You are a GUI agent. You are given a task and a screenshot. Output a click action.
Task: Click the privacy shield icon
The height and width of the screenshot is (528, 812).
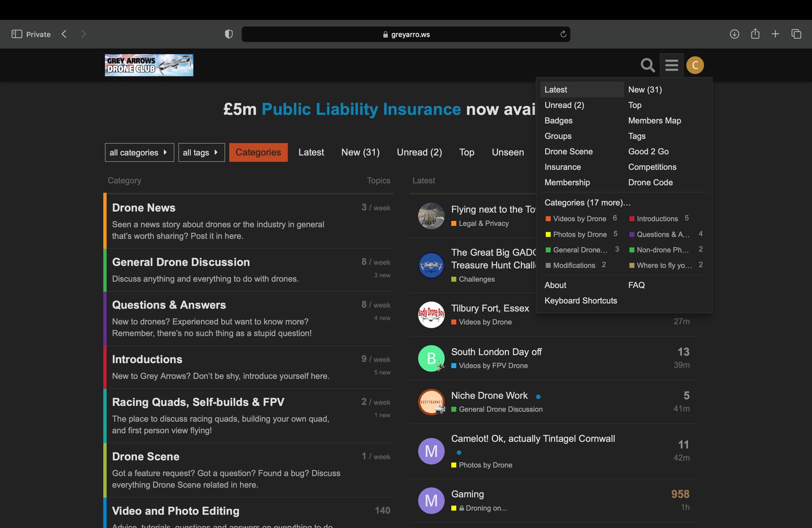click(229, 34)
